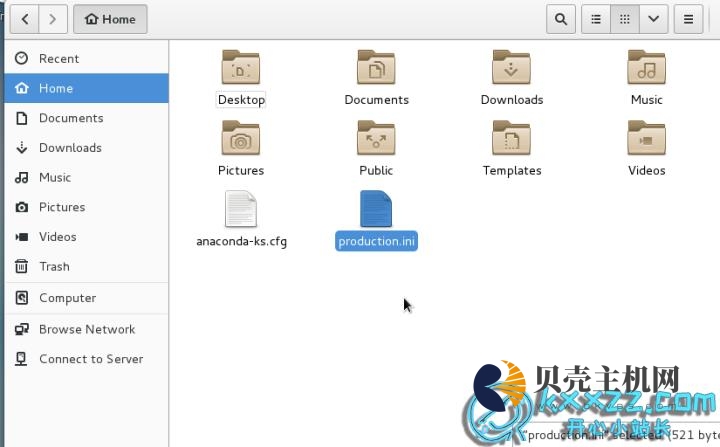Image resolution: width=720 pixels, height=447 pixels.
Task: Switch to list view
Action: pos(595,19)
